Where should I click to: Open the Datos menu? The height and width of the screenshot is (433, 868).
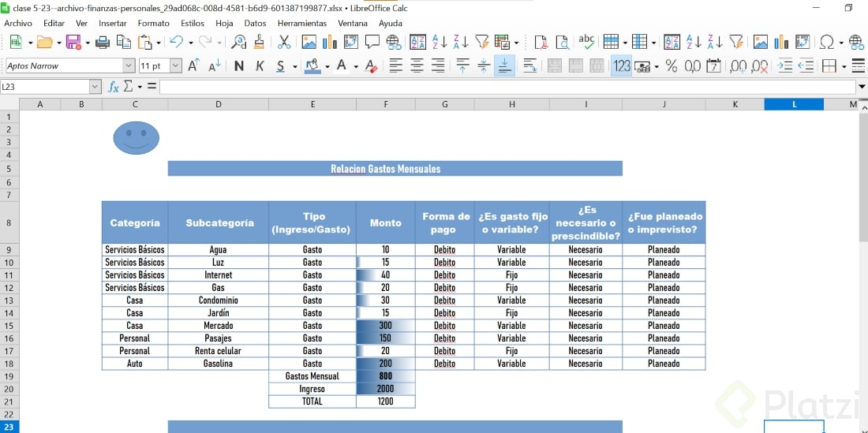tap(255, 23)
